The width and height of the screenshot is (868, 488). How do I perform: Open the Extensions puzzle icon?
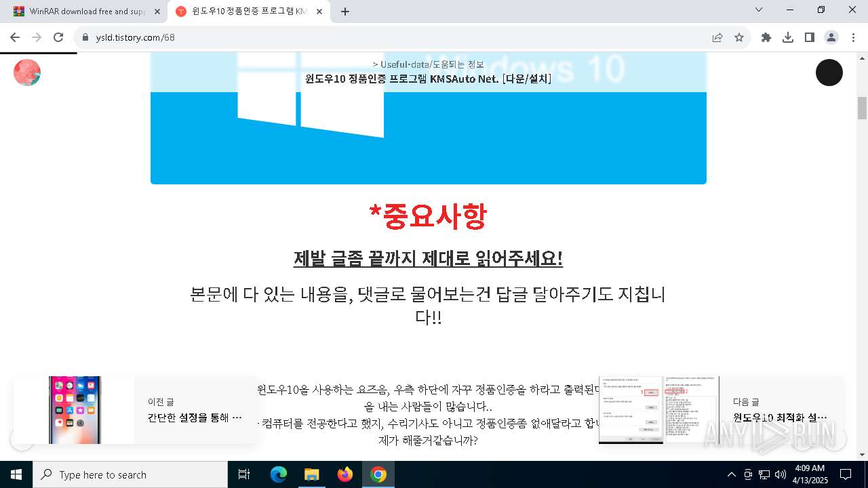[x=766, y=37]
